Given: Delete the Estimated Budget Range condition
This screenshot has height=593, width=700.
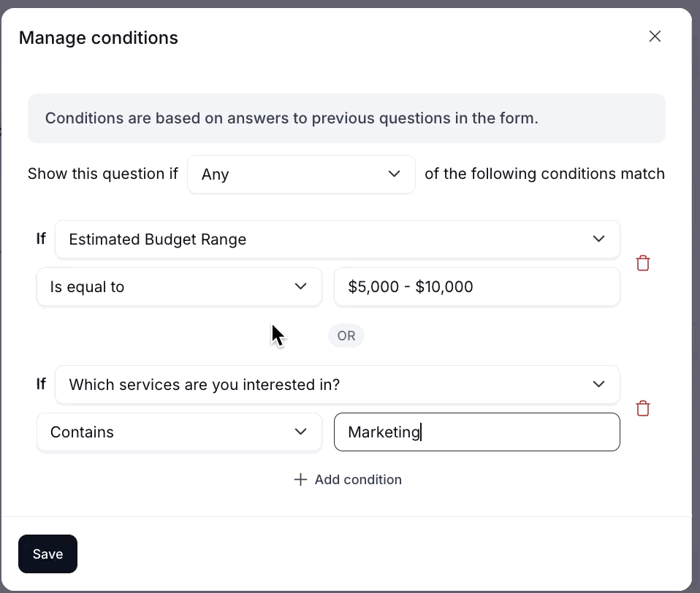Looking at the screenshot, I should coord(643,263).
